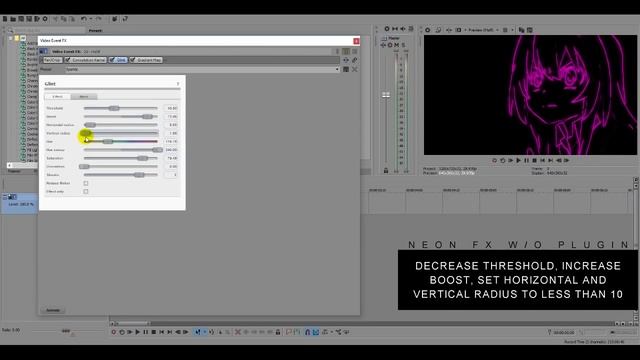Click the Master volume fader handle
The width and height of the screenshot is (640, 360).
pyautogui.click(x=386, y=95)
